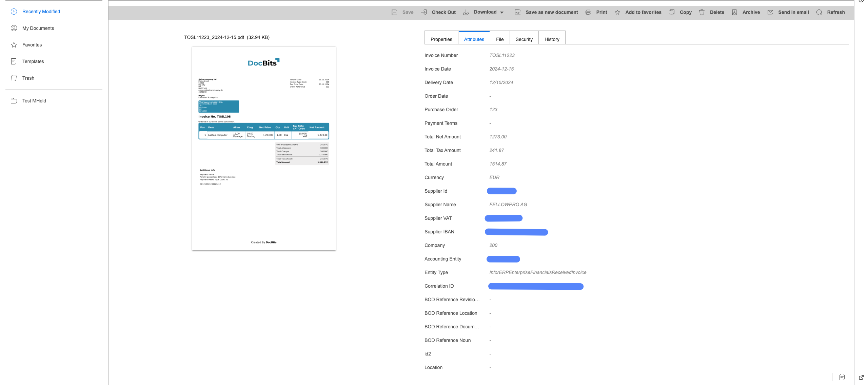This screenshot has height=385, width=868.
Task: Expand the Download dropdown arrow
Action: click(x=502, y=13)
